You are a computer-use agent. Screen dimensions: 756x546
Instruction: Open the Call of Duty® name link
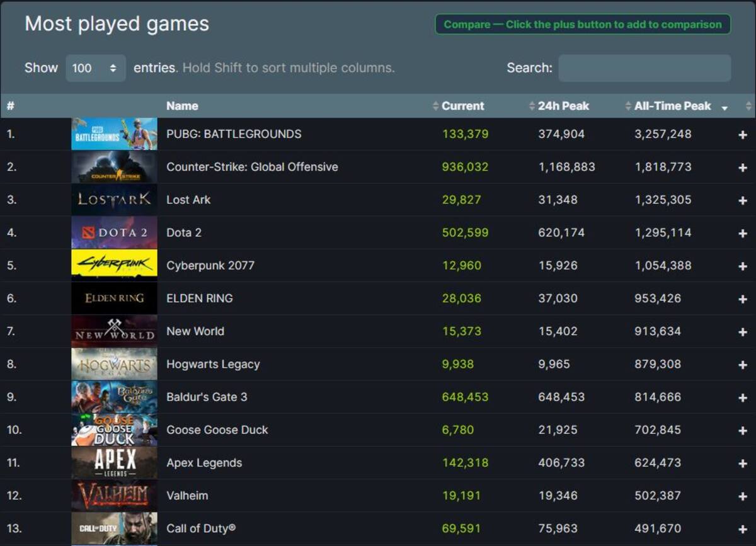201,529
